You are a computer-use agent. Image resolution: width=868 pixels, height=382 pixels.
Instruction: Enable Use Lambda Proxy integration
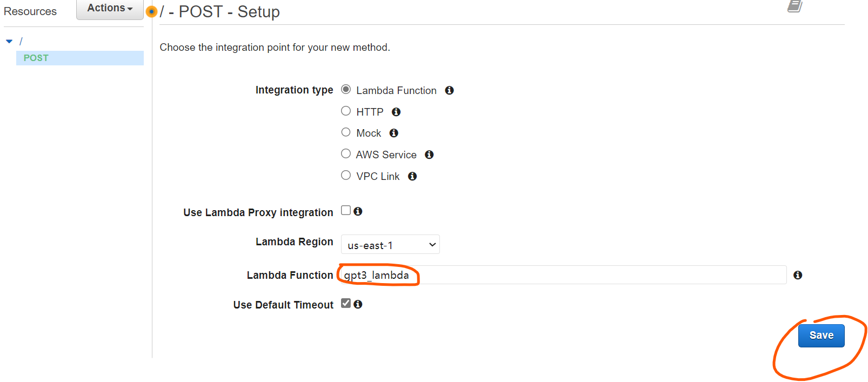(x=346, y=210)
